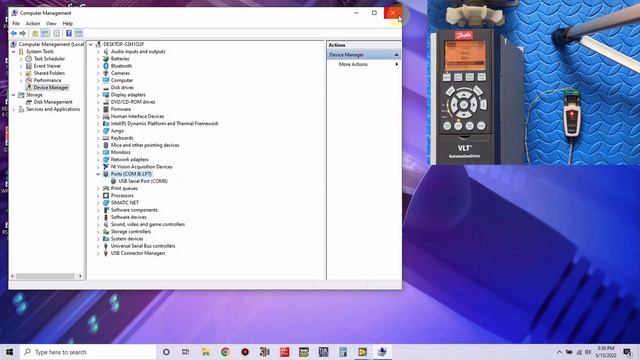
Task: Toggle Show/Hide Action Pane toolbar icon
Action: 78,33
